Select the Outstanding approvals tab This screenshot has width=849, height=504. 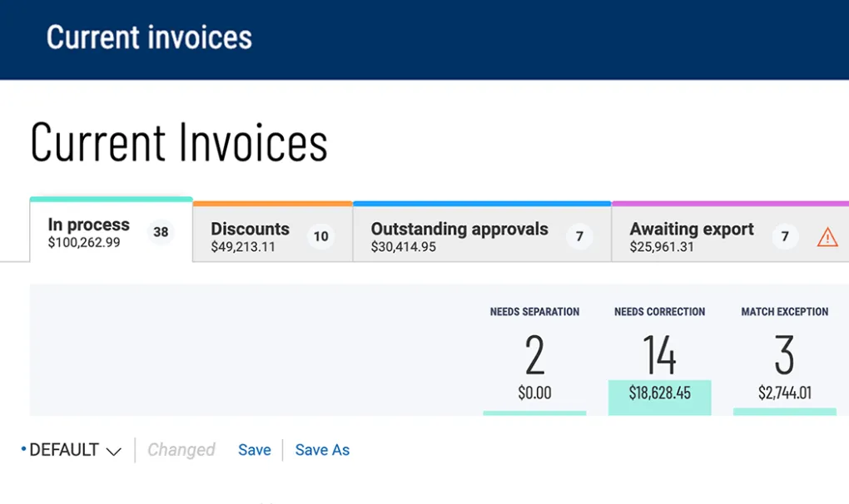(x=459, y=236)
